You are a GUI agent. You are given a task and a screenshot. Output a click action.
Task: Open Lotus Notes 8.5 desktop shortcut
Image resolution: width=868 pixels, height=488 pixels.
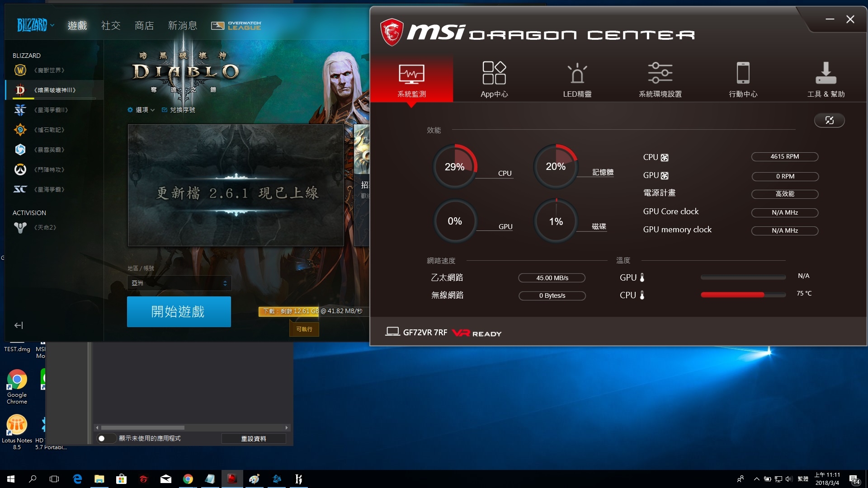point(17,432)
